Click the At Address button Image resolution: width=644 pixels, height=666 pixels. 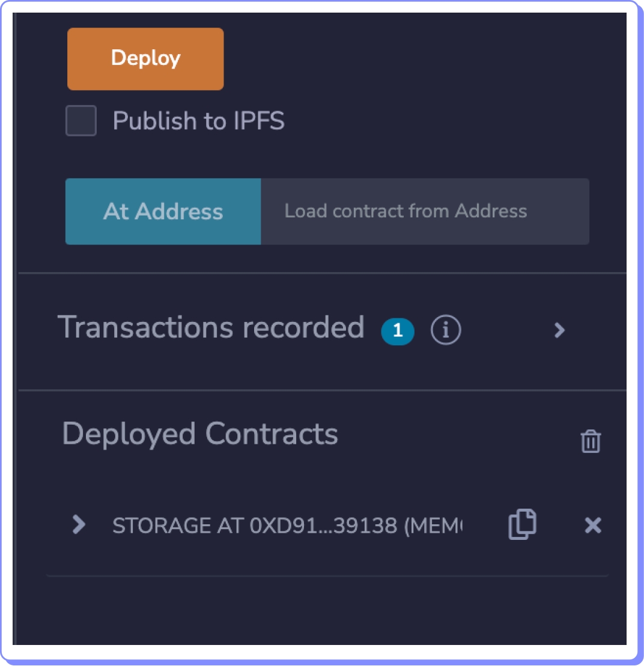coord(163,211)
